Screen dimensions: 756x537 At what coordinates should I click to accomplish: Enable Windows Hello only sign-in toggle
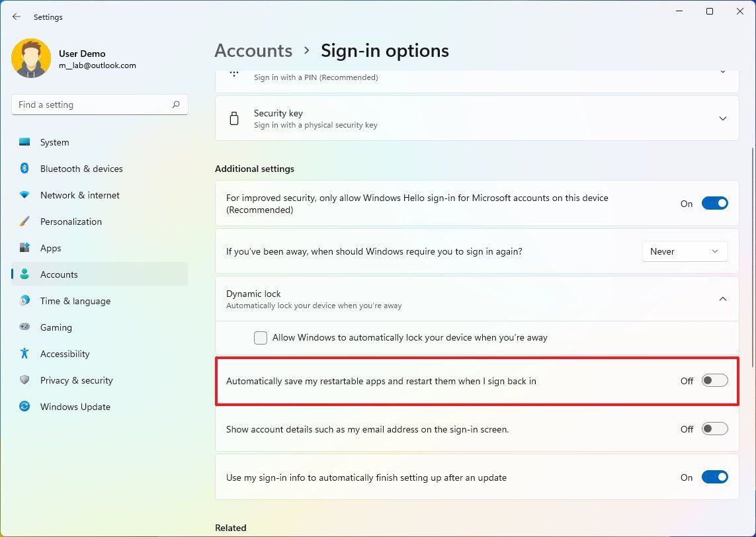click(x=715, y=203)
